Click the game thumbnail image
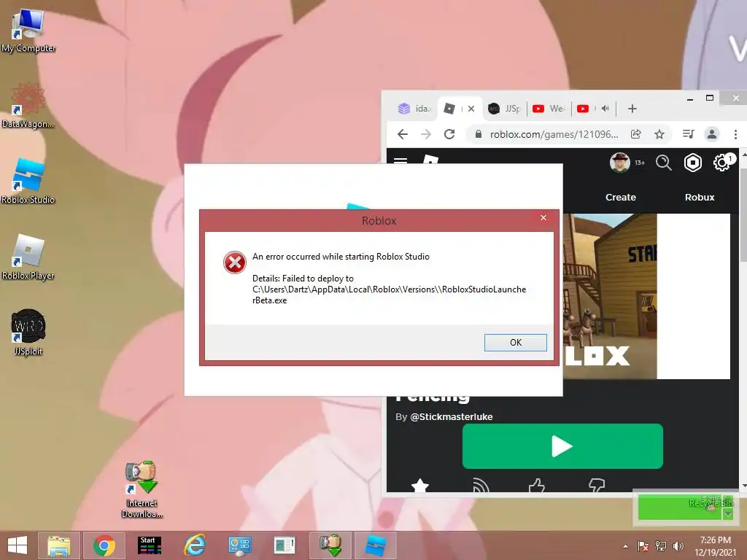747x560 pixels. point(610,296)
